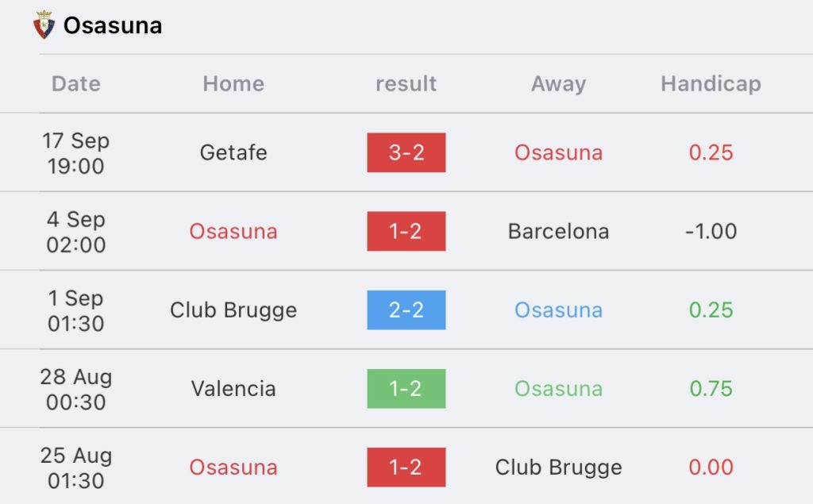This screenshot has width=813, height=504.
Task: Click Club Brugge in the Away column
Action: pos(558,467)
